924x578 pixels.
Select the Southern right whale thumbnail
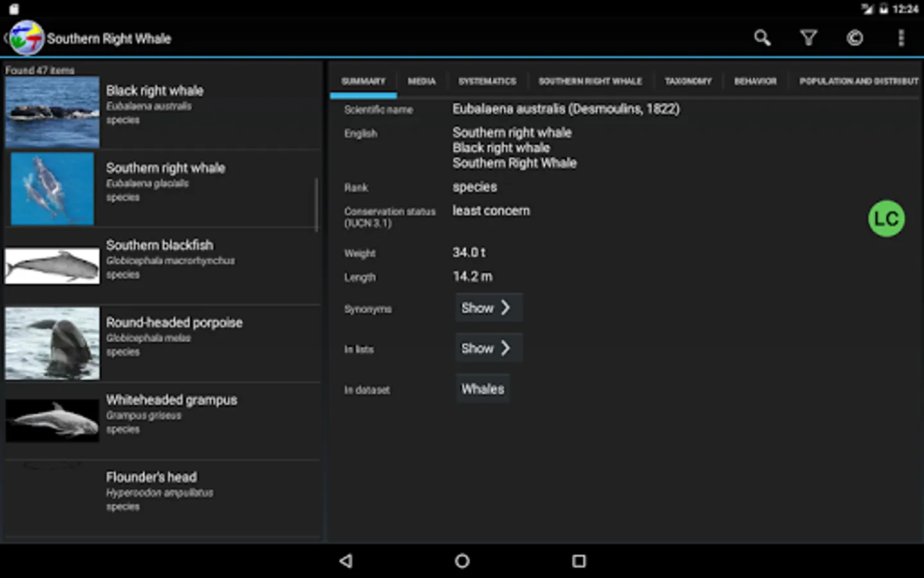53,189
